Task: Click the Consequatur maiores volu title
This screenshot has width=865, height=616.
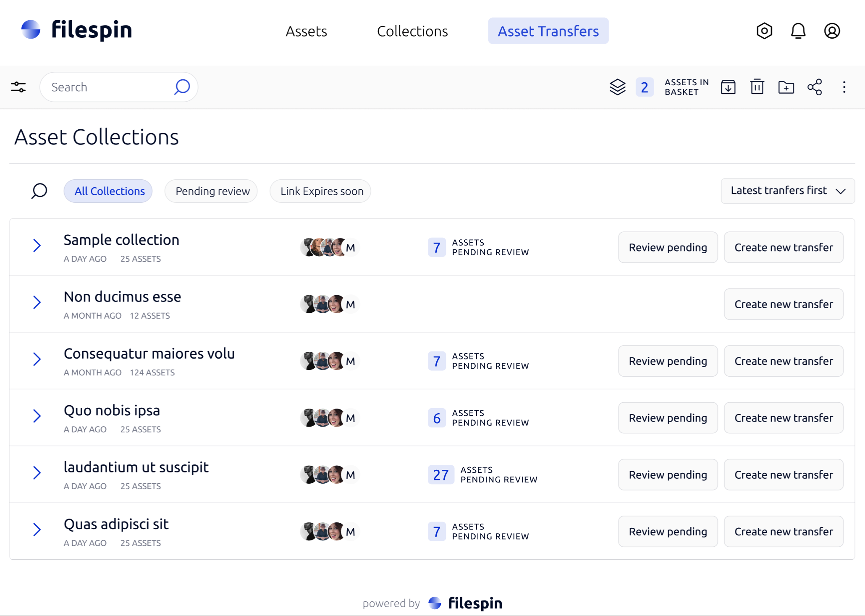Action: pyautogui.click(x=149, y=354)
